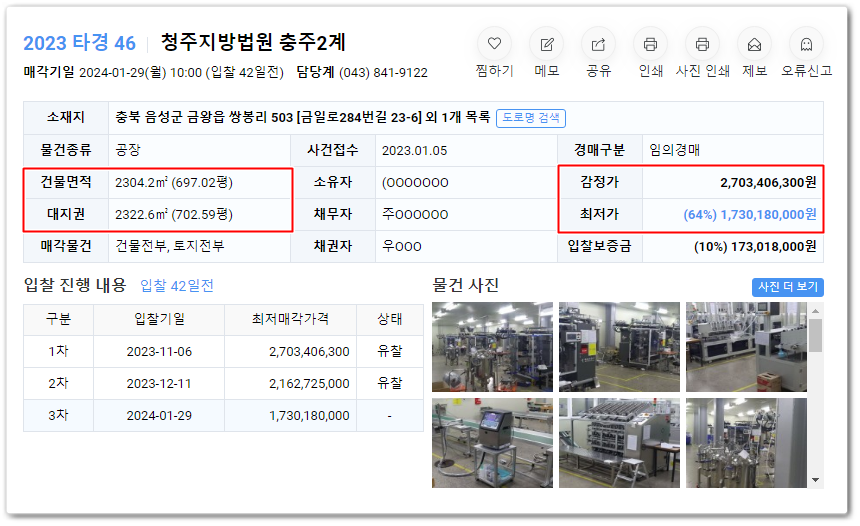Click the 경매구분 value 임의경매
The width and height of the screenshot is (860, 526).
point(675,150)
